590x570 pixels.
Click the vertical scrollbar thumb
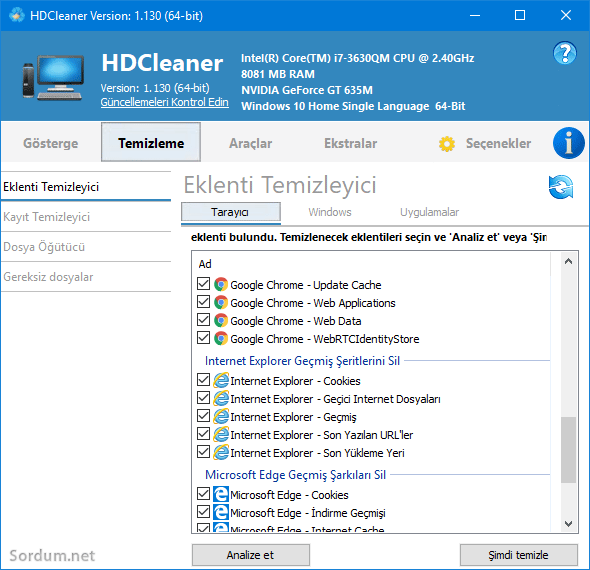(568, 450)
